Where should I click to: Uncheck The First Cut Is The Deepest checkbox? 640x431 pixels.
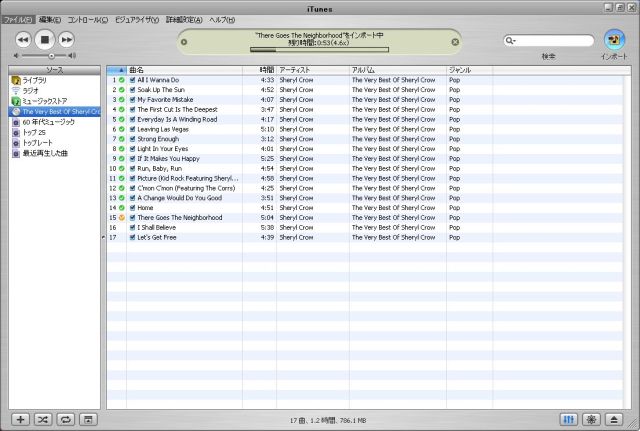pos(132,109)
